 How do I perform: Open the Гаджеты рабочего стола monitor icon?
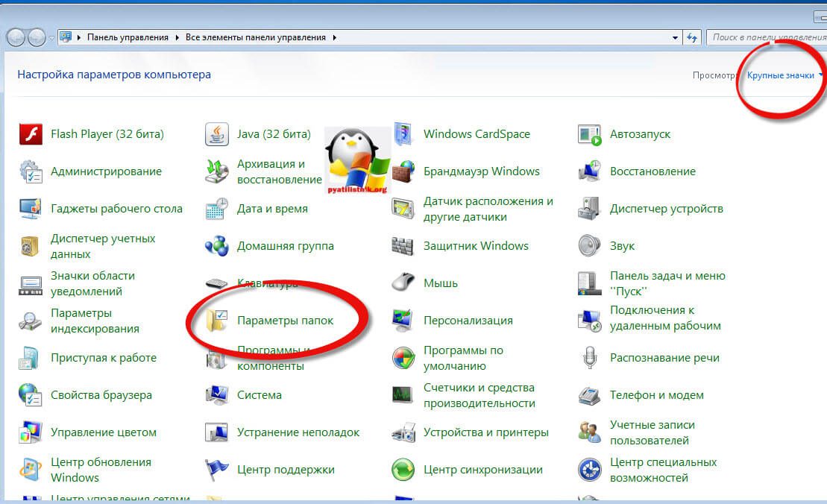tap(31, 209)
